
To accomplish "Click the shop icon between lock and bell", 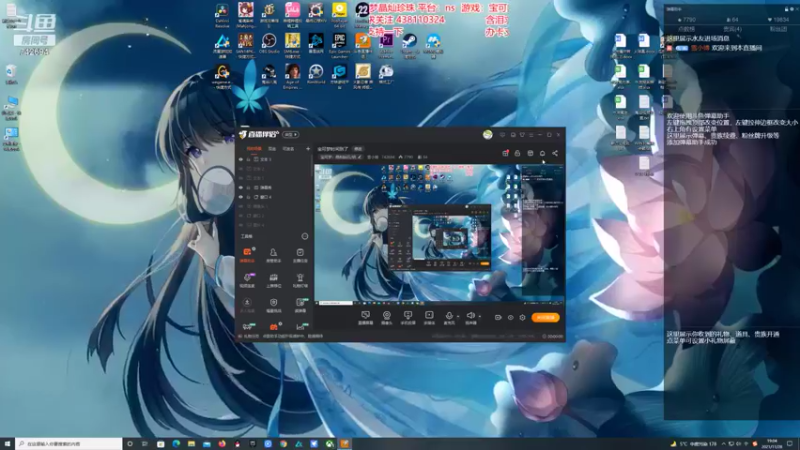I will [530, 153].
